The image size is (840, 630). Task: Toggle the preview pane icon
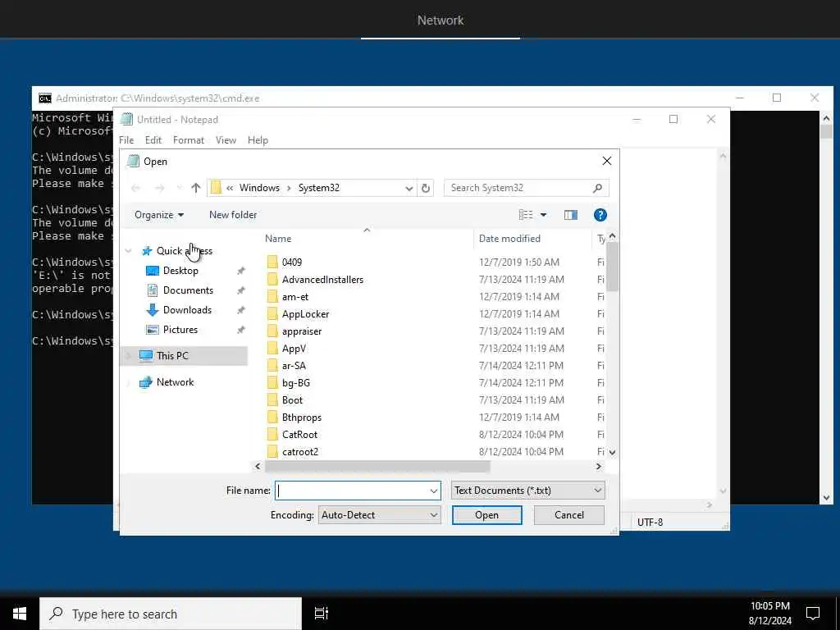571,215
